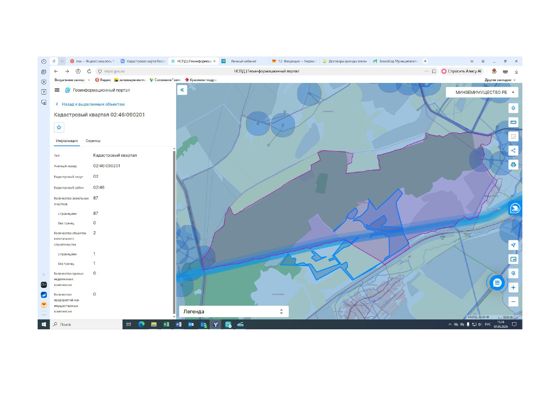Screen dimensions: 560x396
Task: Click the Windows taskbar search box
Action: (x=86, y=324)
